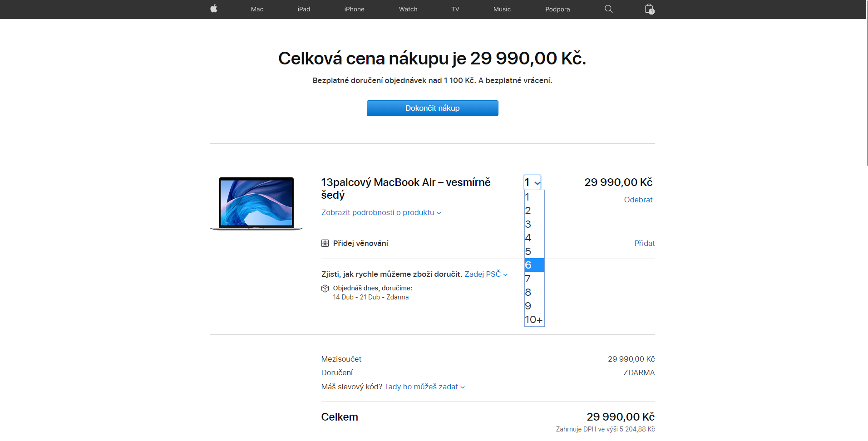Select quantity 2 in the dropdown list
Image resolution: width=868 pixels, height=441 pixels.
(x=534, y=211)
